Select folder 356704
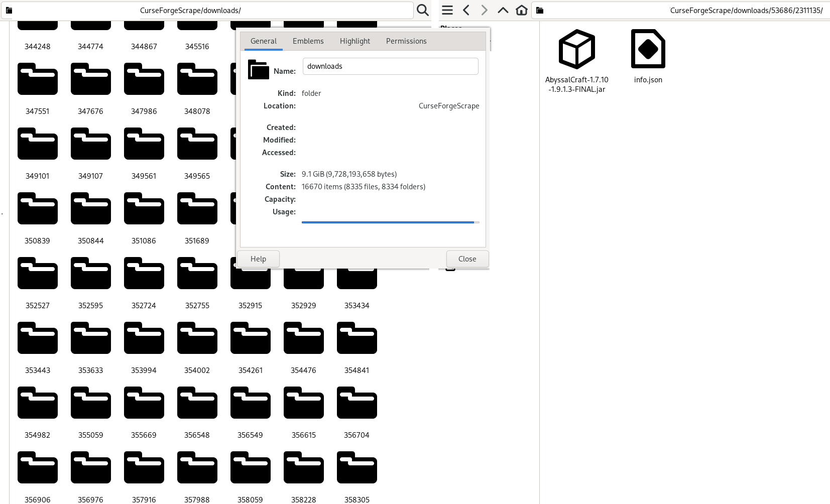Image resolution: width=830 pixels, height=504 pixels. (357, 403)
